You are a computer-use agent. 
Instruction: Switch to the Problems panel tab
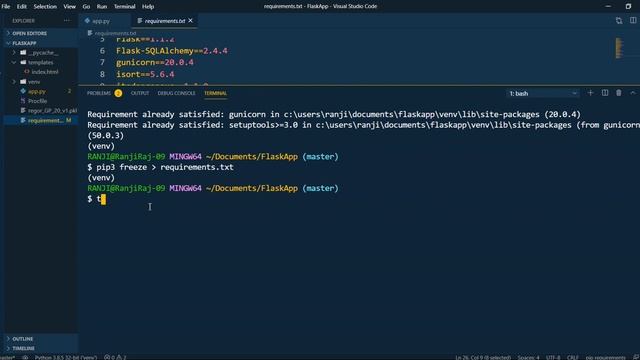pyautogui.click(x=99, y=93)
